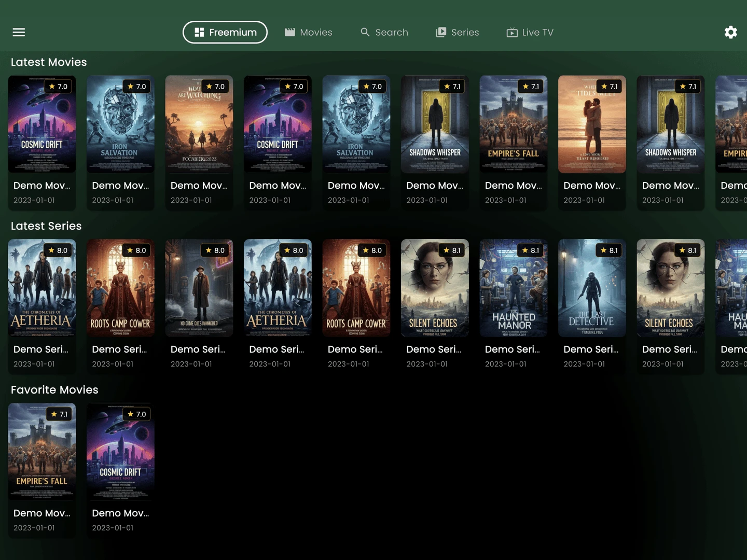The height and width of the screenshot is (560, 747).
Task: Open second Cosmic Drift poster in Latest Movies
Action: point(278,124)
